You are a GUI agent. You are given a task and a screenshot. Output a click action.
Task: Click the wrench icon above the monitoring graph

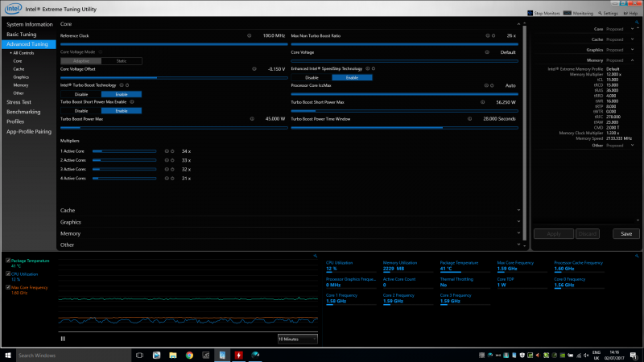tap(315, 256)
